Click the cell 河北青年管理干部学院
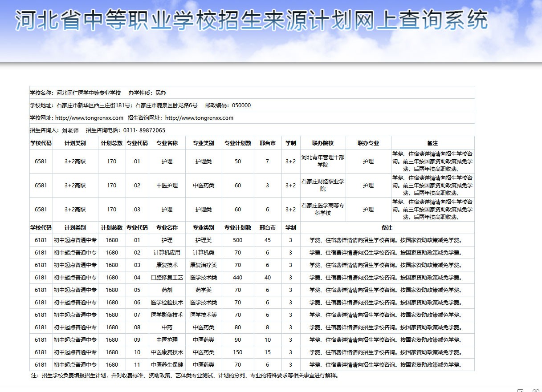This screenshot has width=542, height=392. click(x=323, y=161)
